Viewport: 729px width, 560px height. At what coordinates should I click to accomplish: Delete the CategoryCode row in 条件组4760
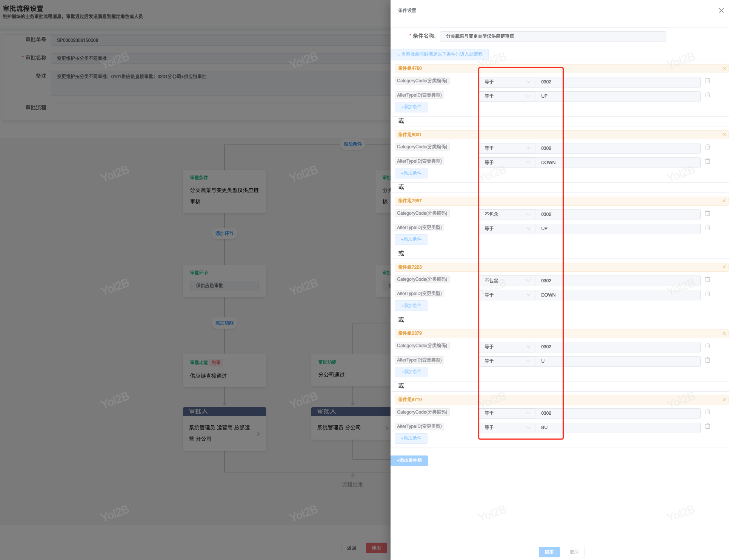pyautogui.click(x=707, y=81)
